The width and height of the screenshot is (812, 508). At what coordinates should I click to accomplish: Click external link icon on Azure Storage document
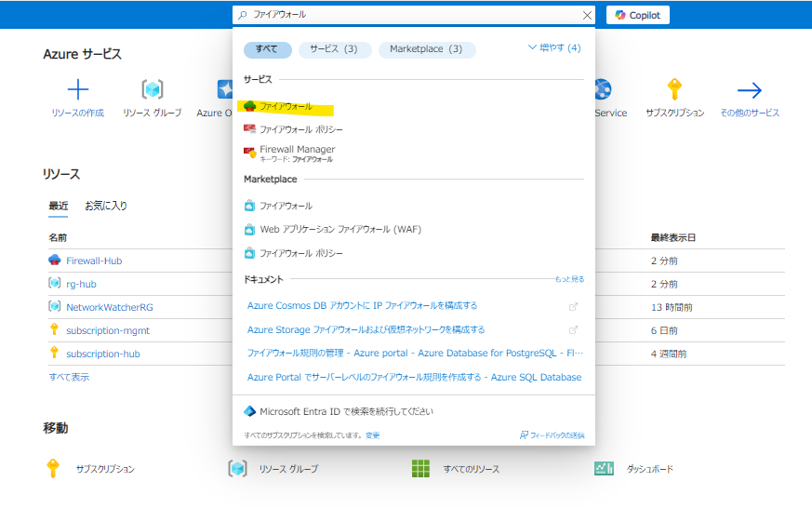573,330
